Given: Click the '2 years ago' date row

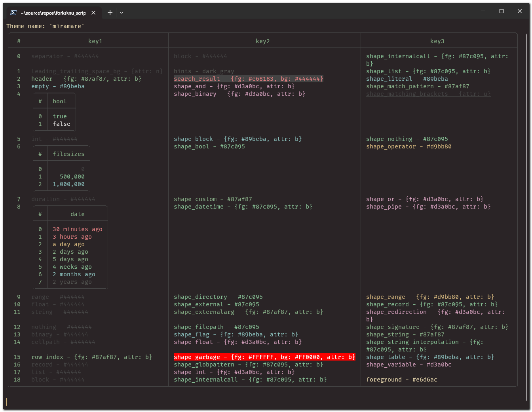Looking at the screenshot, I should pyautogui.click(x=72, y=282).
